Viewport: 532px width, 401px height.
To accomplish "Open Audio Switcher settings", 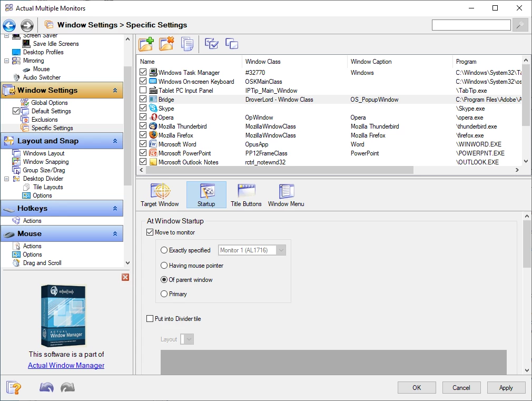I will (42, 77).
